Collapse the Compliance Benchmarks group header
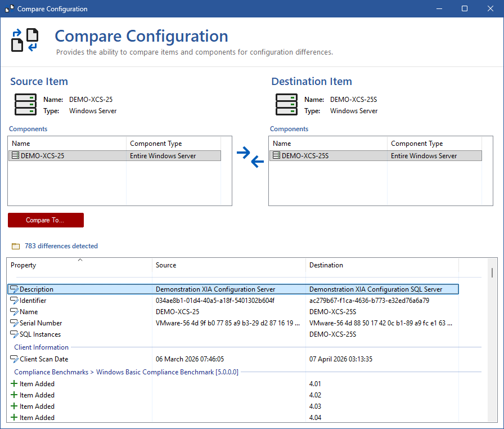Image resolution: width=504 pixels, height=429 pixels. tap(126, 372)
